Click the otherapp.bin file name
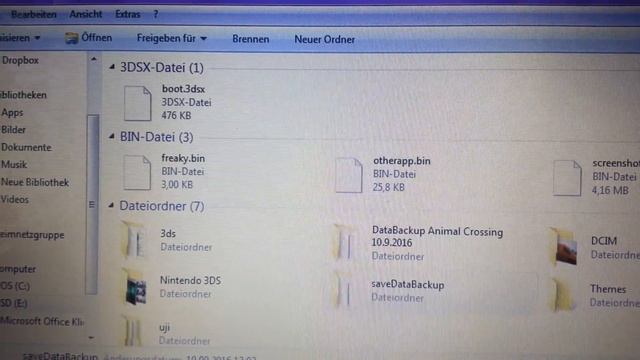640x360 pixels. 402,161
